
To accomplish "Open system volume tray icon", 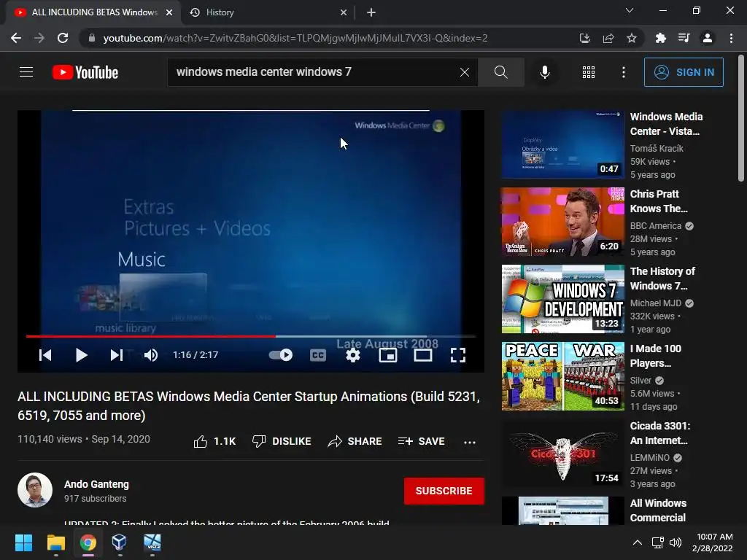I will (675, 542).
